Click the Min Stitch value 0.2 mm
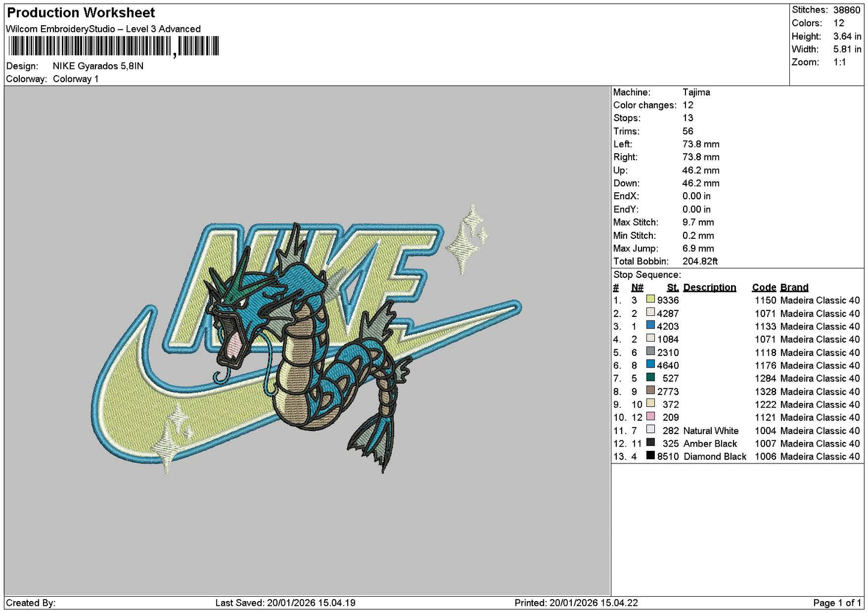 [698, 235]
